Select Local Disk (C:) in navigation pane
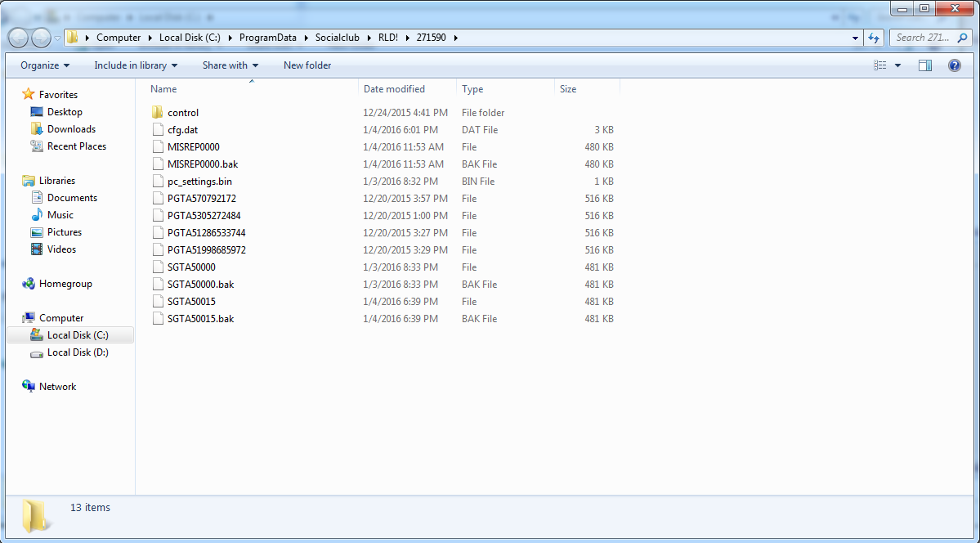The height and width of the screenshot is (543, 980). tap(70, 335)
